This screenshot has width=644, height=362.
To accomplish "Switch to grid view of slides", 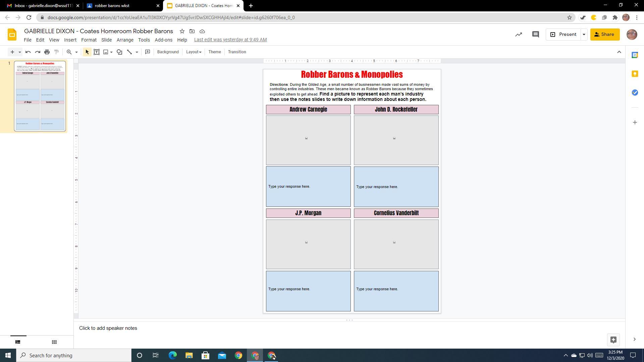I will [54, 342].
